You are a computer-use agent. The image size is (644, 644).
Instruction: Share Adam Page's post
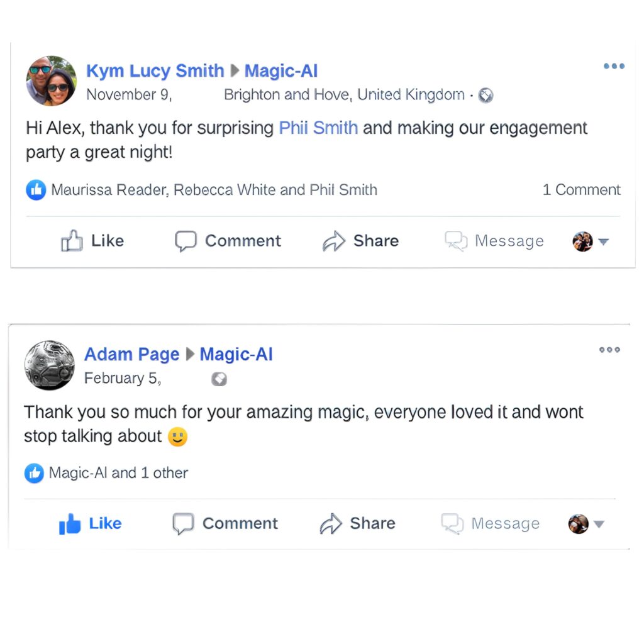coord(357,523)
